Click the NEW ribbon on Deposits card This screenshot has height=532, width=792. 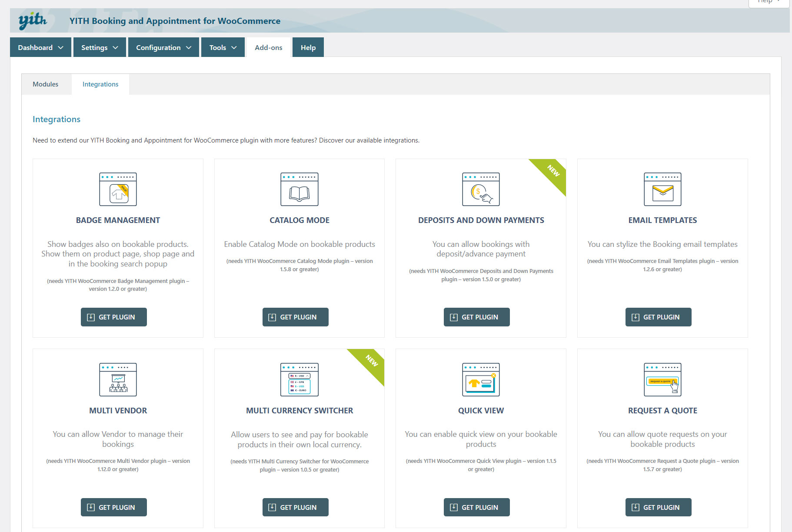click(x=552, y=171)
